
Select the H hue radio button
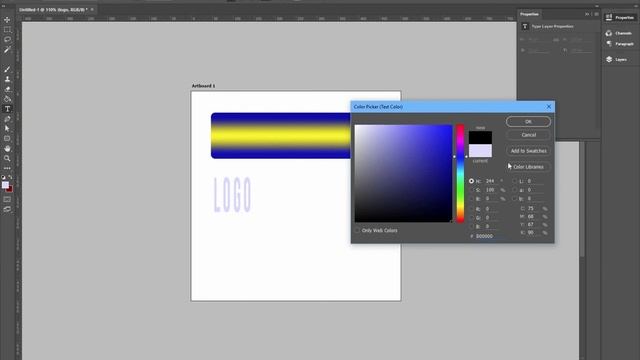[x=471, y=181]
